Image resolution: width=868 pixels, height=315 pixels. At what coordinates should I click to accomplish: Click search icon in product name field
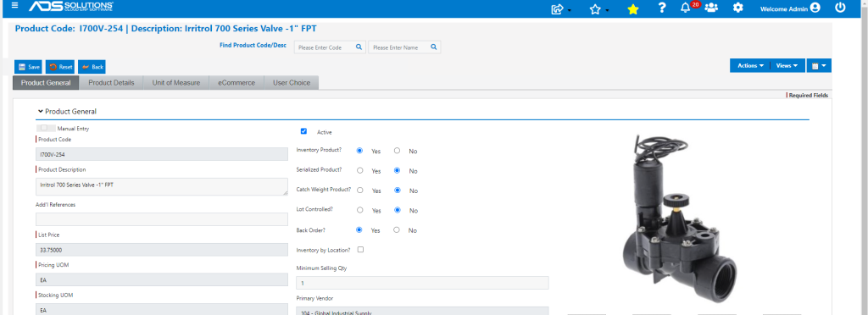click(434, 47)
